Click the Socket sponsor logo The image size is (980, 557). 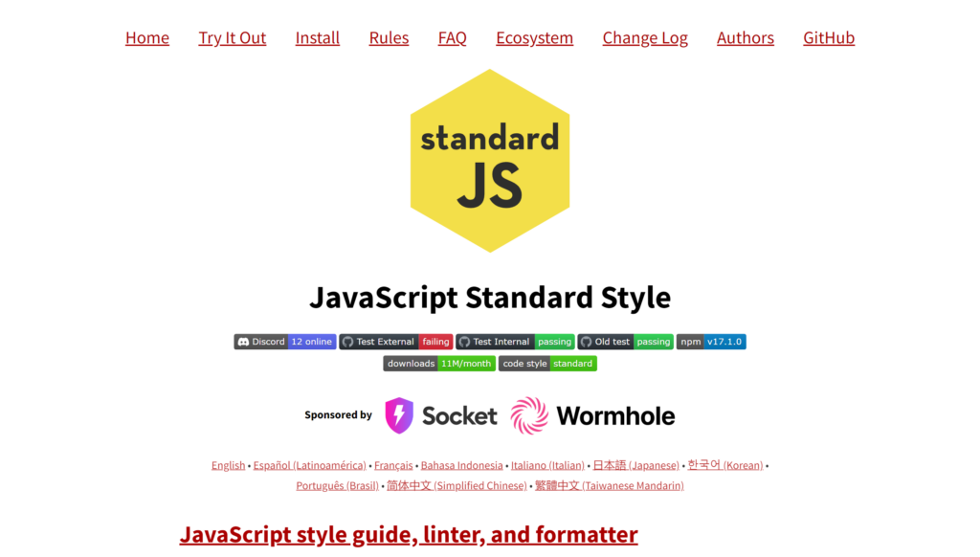click(441, 415)
